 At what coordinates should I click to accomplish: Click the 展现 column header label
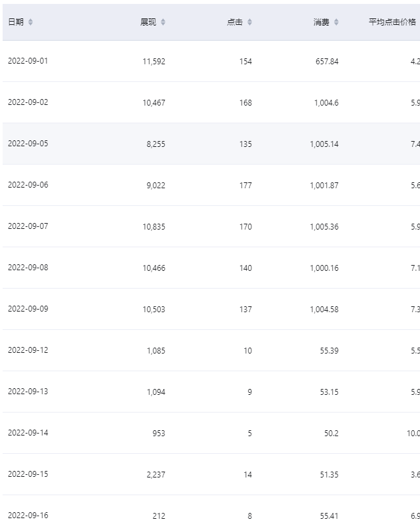coord(148,22)
